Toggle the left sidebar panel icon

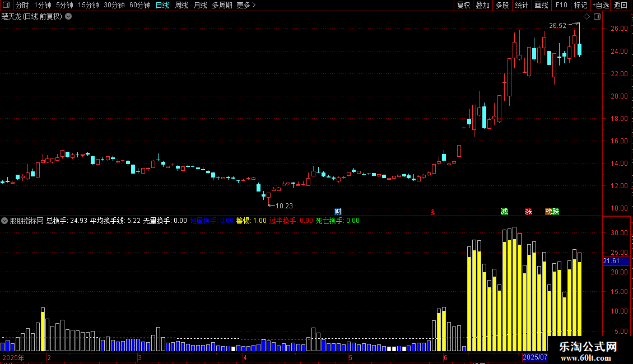(x=7, y=5)
